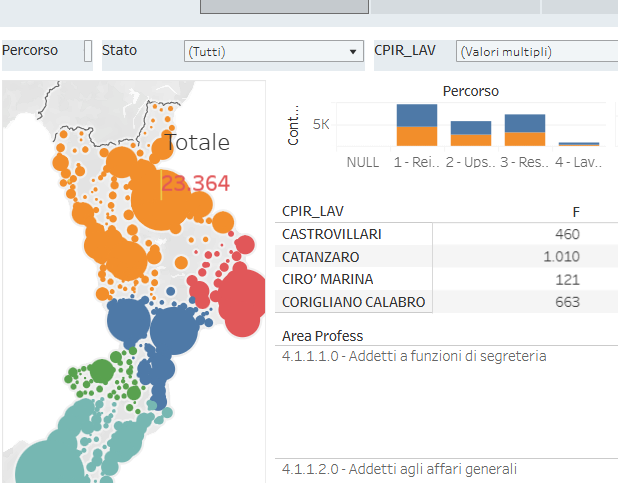Screen dimensions: 618x483
Task: Click the CPIR_LAV filter label
Action: [405, 50]
